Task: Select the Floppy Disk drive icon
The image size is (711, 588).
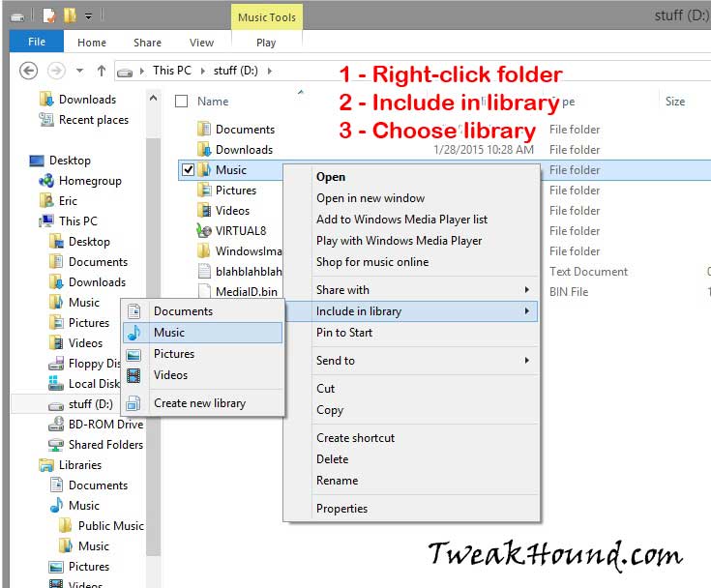Action: pos(56,363)
